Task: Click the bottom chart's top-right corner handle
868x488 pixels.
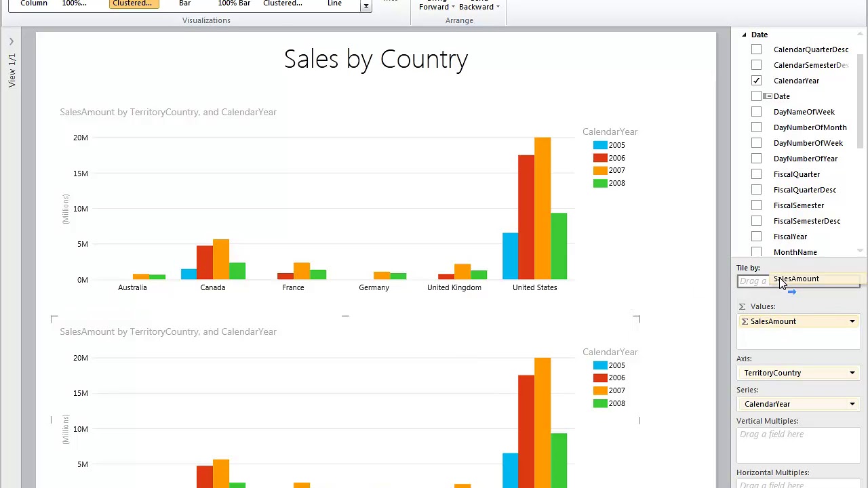Action: 636,319
